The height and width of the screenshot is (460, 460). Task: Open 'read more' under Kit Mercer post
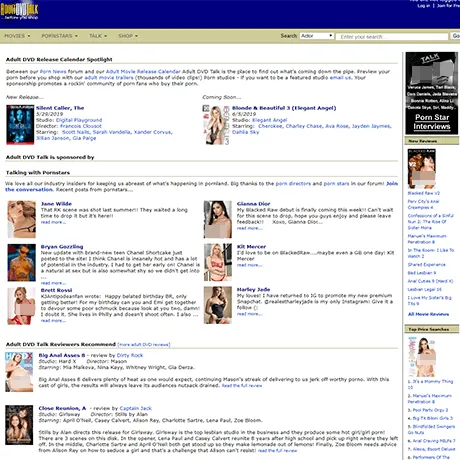coord(249,265)
